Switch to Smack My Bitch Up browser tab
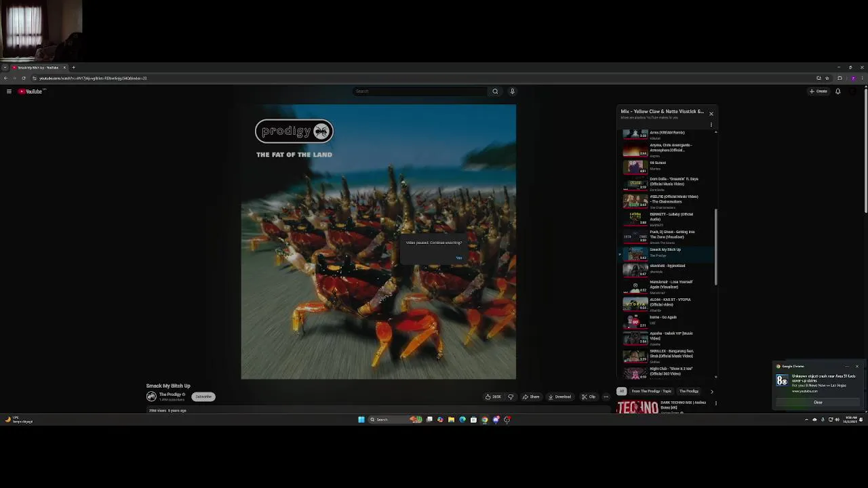The width and height of the screenshot is (868, 488). coord(39,67)
